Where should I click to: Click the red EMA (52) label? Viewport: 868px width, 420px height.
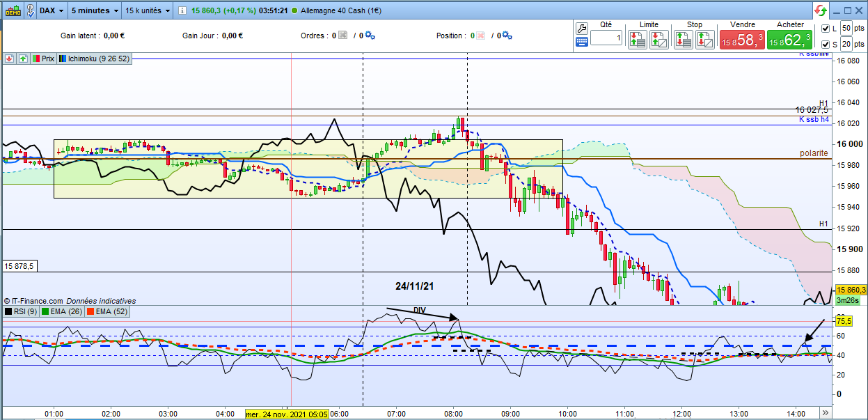(x=108, y=311)
